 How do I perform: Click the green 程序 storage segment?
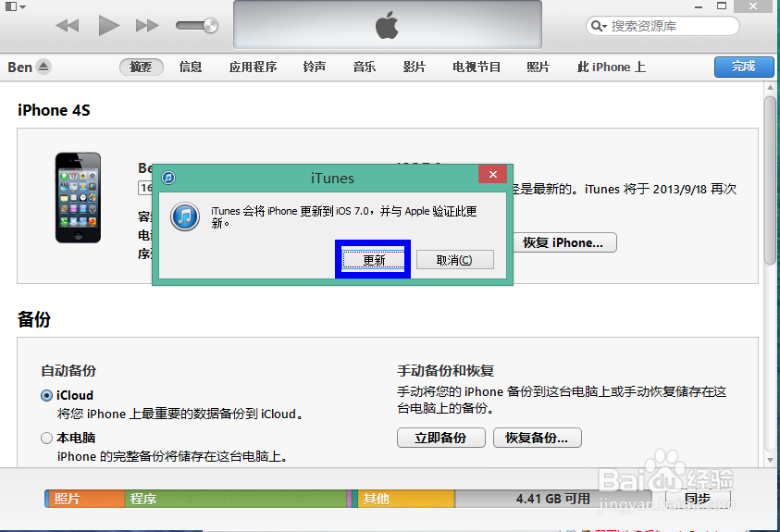[x=235, y=499]
